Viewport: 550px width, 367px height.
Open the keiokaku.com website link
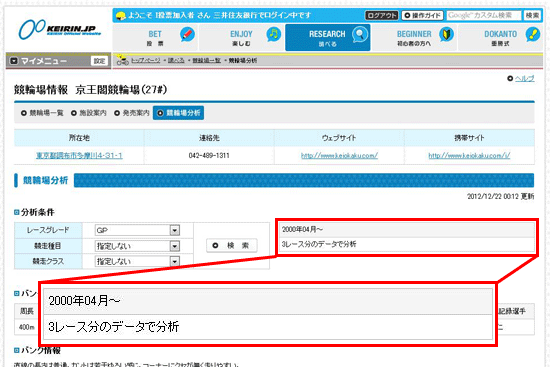tap(339, 155)
